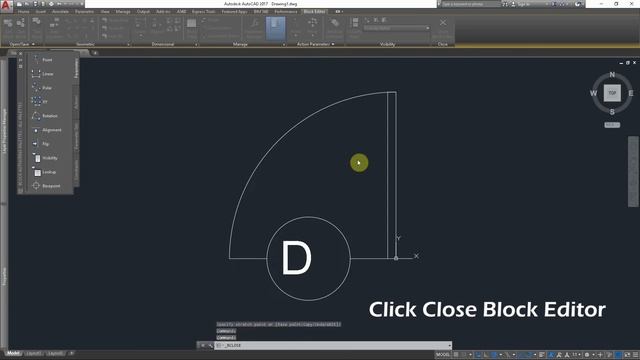Screen dimensions: 640x360
Task: Switch to the palette's Actions tab
Action: pyautogui.click(x=76, y=102)
